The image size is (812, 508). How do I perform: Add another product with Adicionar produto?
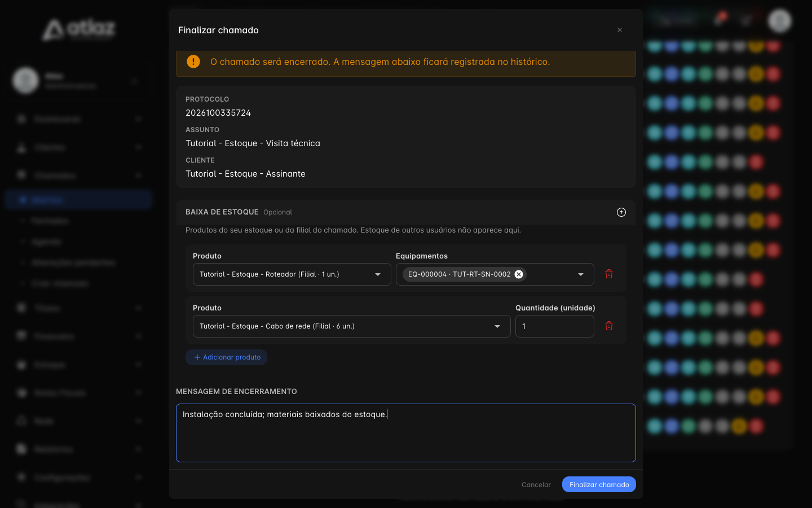(x=227, y=357)
